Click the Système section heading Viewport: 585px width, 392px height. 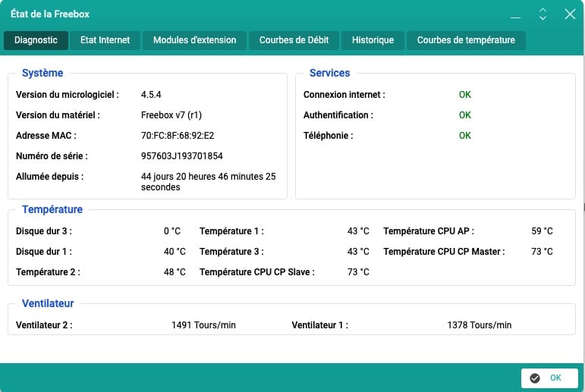(42, 73)
